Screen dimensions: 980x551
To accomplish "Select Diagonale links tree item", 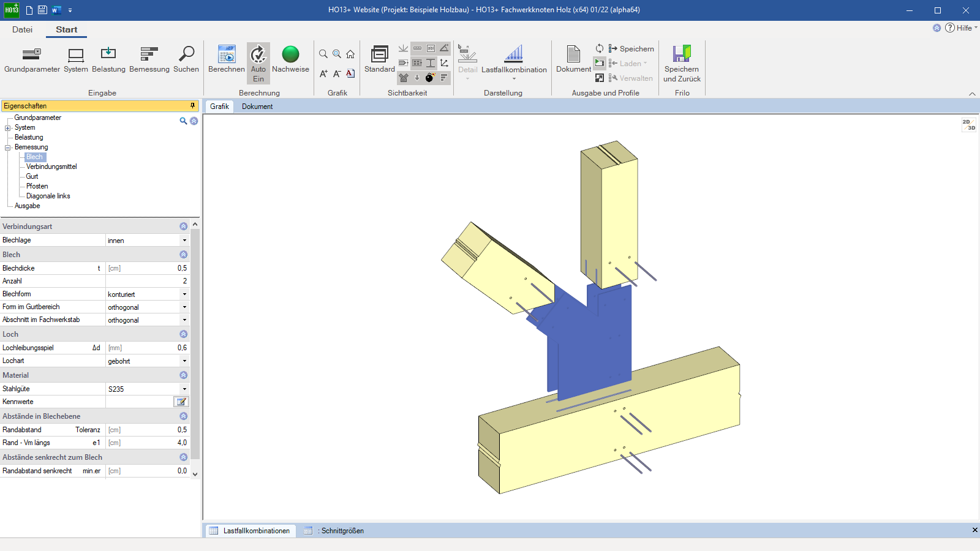I will [48, 196].
